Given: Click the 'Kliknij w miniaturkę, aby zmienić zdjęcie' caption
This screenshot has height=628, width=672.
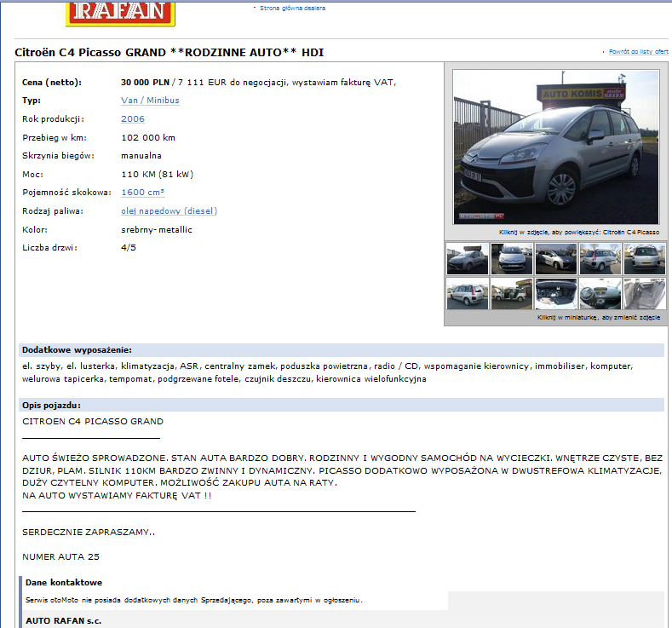Looking at the screenshot, I should pos(599,318).
